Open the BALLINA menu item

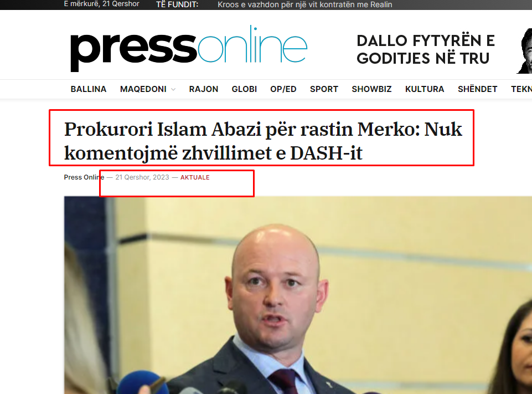click(x=89, y=89)
